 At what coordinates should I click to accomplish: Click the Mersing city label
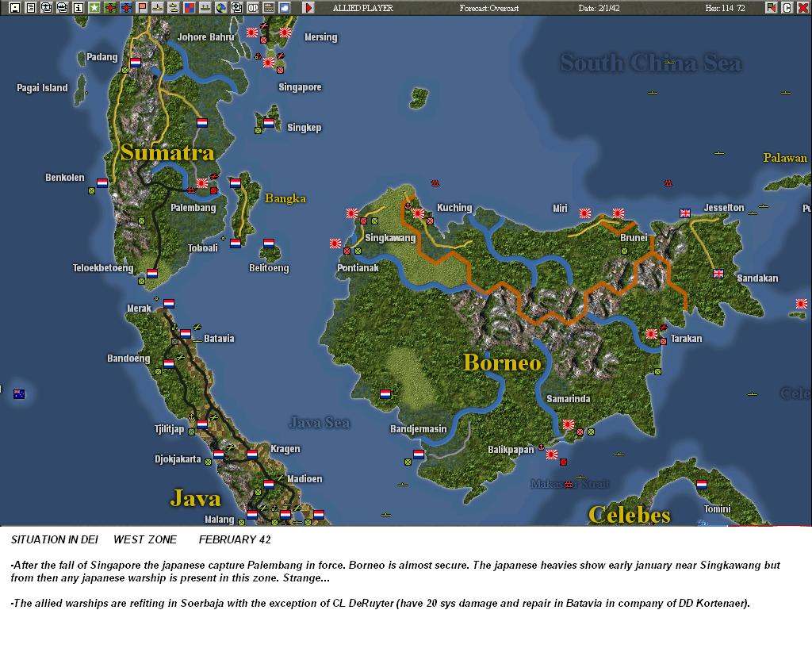(x=320, y=37)
